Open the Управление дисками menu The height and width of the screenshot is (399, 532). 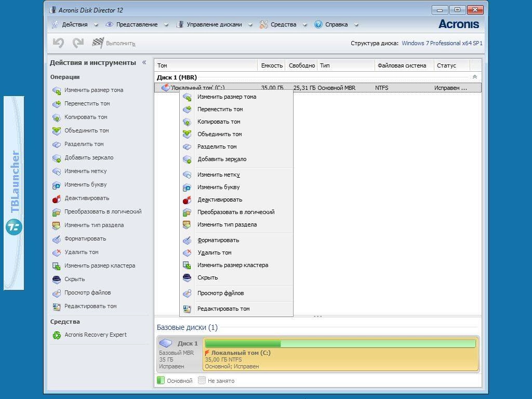[x=214, y=24]
